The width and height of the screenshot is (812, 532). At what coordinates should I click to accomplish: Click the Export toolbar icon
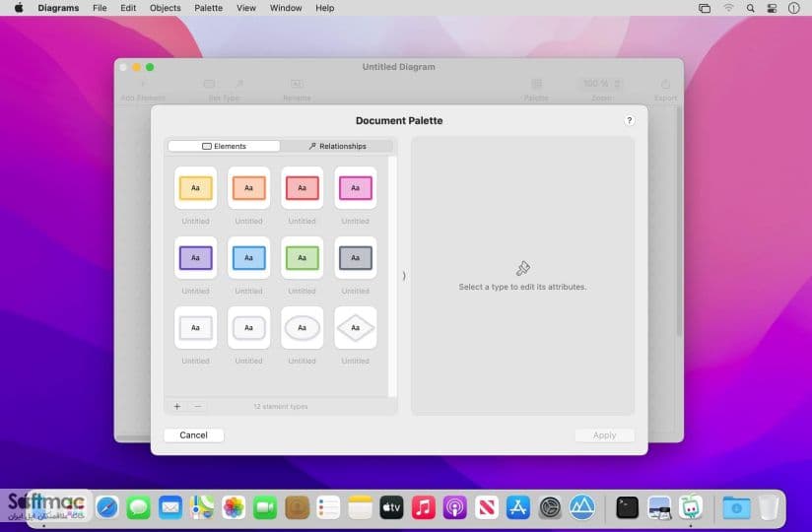665,84
